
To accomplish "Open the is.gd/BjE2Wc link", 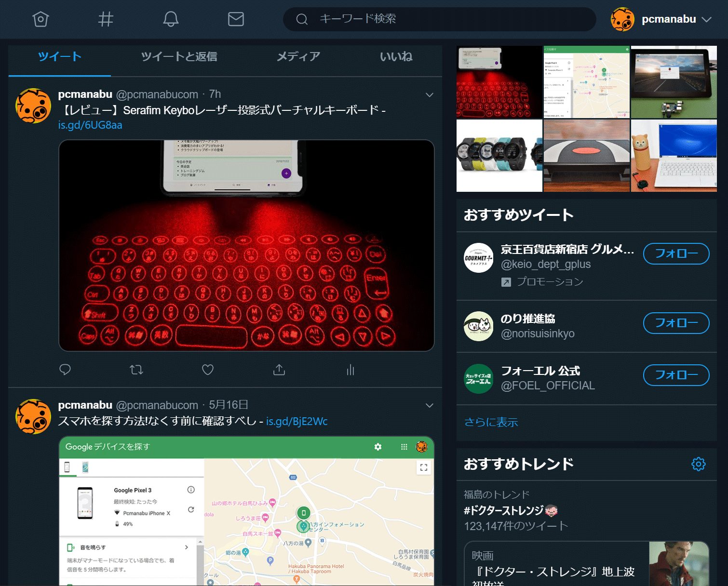I will (297, 422).
